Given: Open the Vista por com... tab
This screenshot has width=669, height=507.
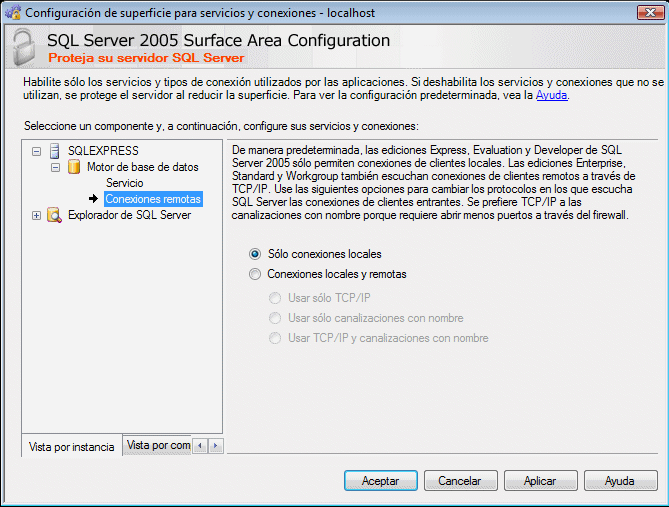Looking at the screenshot, I should pos(158,445).
